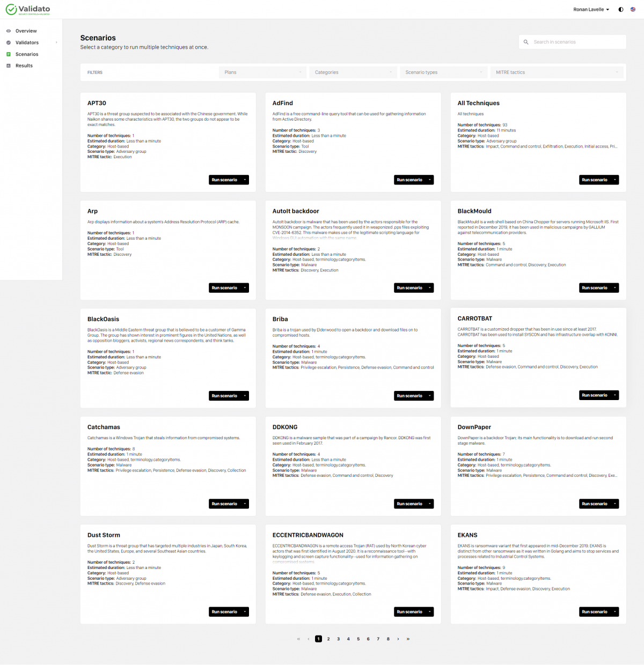Open the Plans filter dropdown

click(262, 72)
